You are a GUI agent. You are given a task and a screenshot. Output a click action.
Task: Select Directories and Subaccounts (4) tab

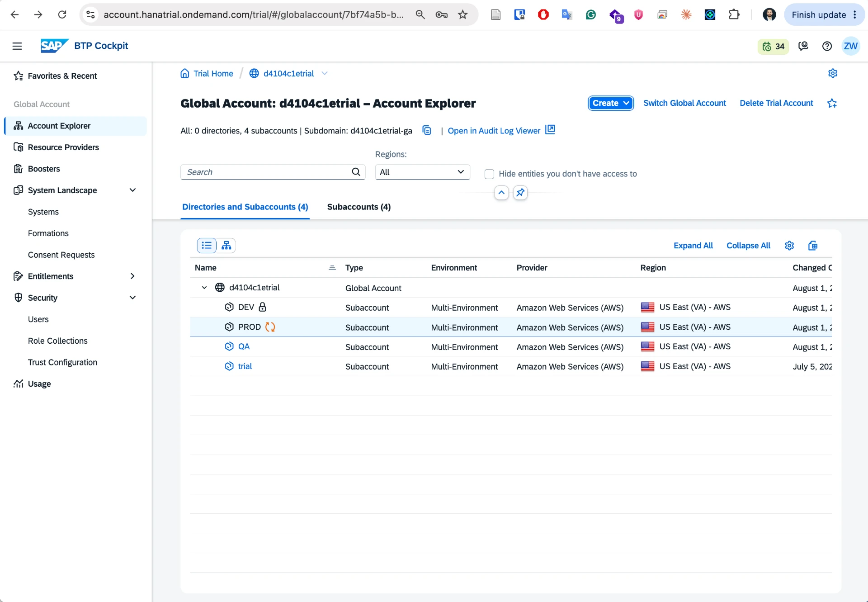245,207
